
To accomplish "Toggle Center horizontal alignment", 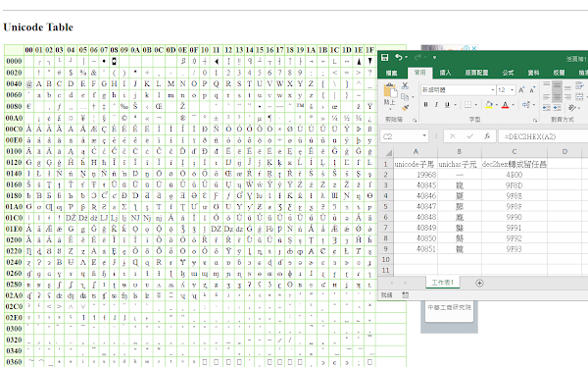I will pos(558,97).
